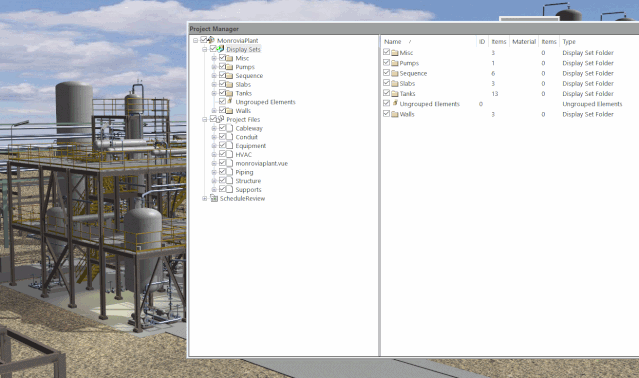Select Supports label in tree
The image size is (639, 378).
pos(248,190)
